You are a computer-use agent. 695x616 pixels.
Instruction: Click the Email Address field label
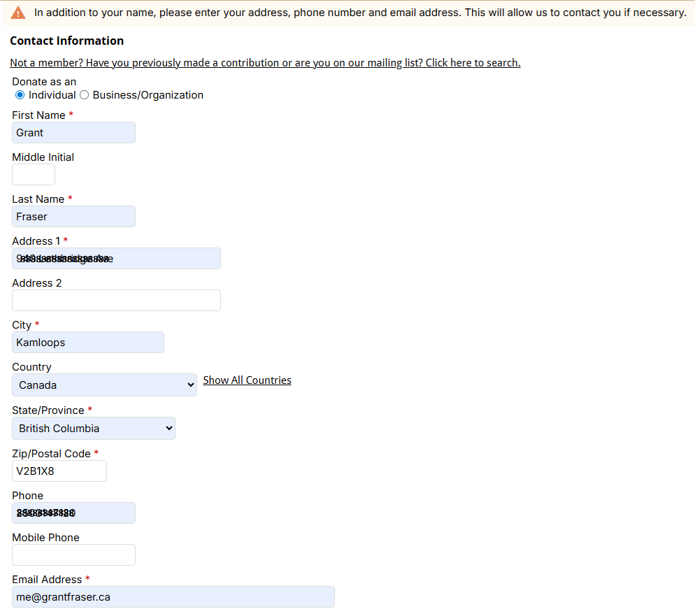pyautogui.click(x=47, y=580)
